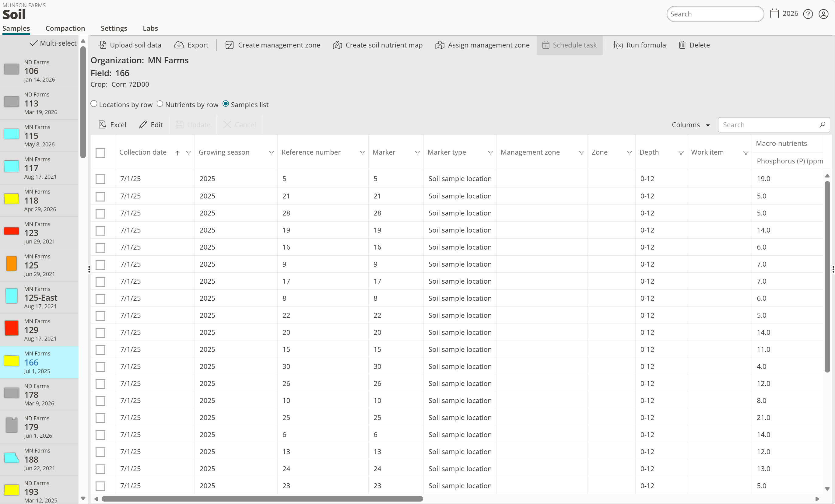Image resolution: width=835 pixels, height=504 pixels.
Task: Click the Run formula label
Action: pos(646,45)
